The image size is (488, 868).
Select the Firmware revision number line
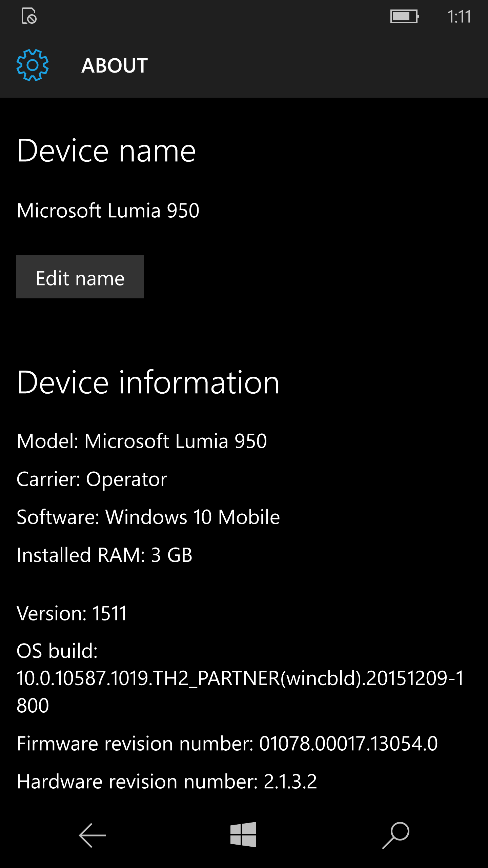point(227,744)
